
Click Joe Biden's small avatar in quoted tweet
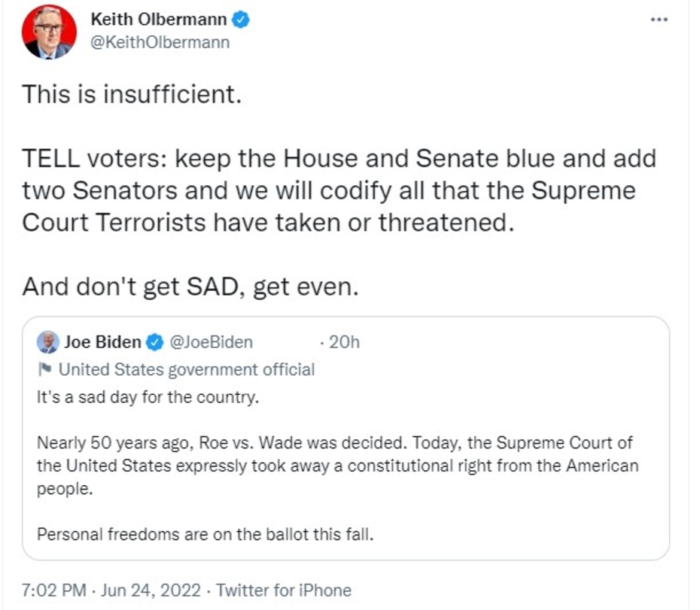click(47, 342)
